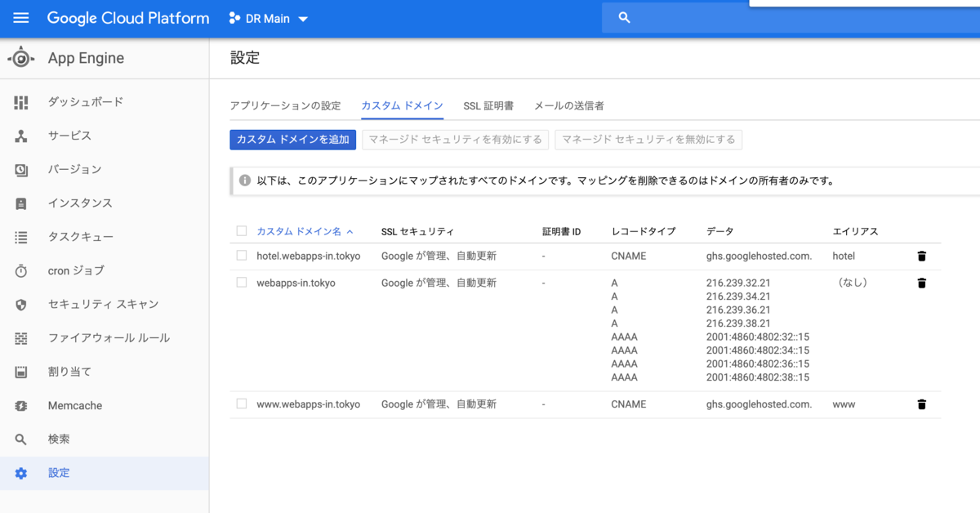Click マネージド セキュリティを無効にする button

[x=648, y=140]
